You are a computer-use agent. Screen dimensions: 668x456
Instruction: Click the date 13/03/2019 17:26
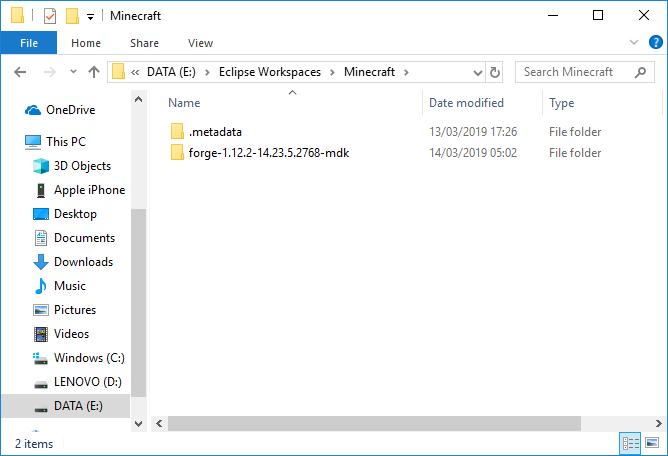click(x=473, y=132)
